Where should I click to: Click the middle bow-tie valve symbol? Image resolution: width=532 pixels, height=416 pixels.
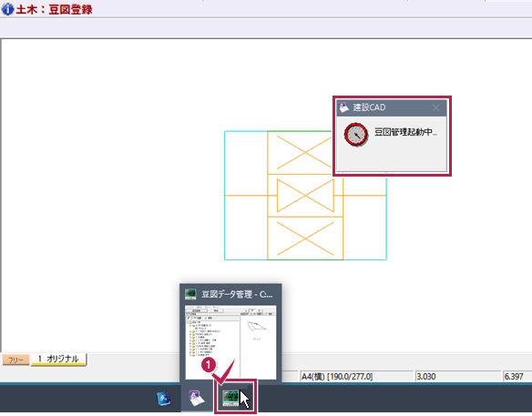(305, 196)
